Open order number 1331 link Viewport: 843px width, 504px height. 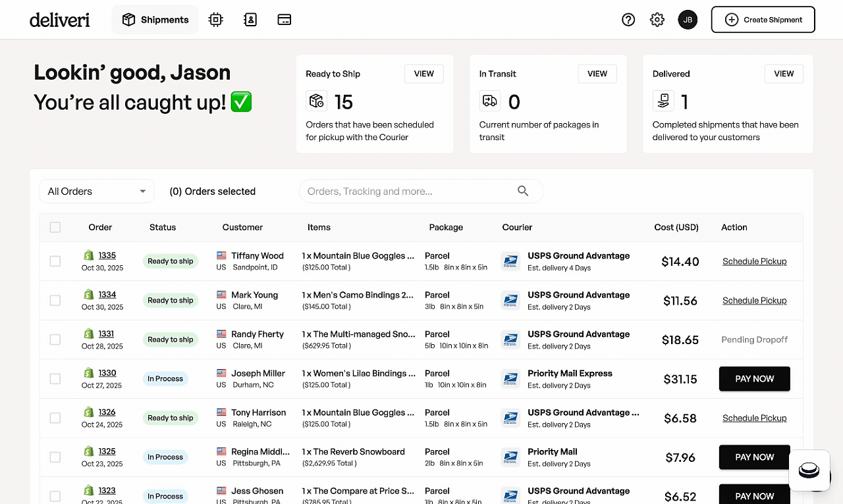pos(107,334)
